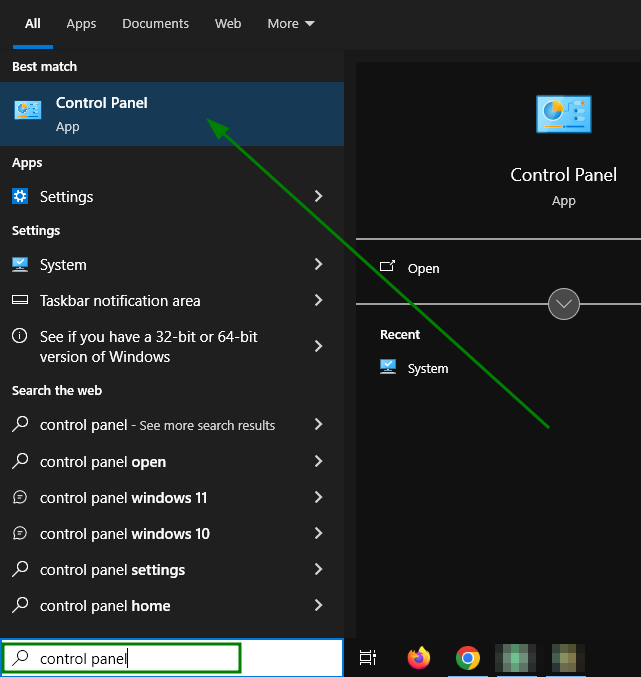Expand the 'control panel windows 10' chevron
641x677 pixels.
pyautogui.click(x=319, y=533)
